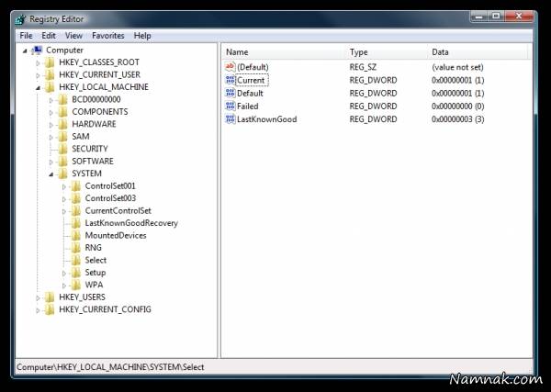Screen dimensions: 551x392
Task: Select the SOFTWARE key in tree
Action: (93, 161)
